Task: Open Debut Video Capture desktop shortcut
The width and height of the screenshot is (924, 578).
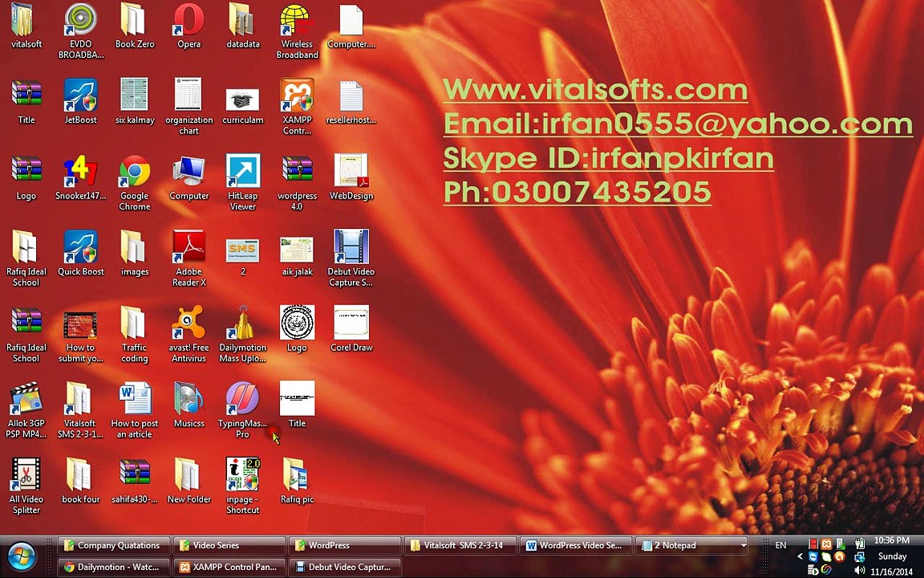Action: pos(351,258)
